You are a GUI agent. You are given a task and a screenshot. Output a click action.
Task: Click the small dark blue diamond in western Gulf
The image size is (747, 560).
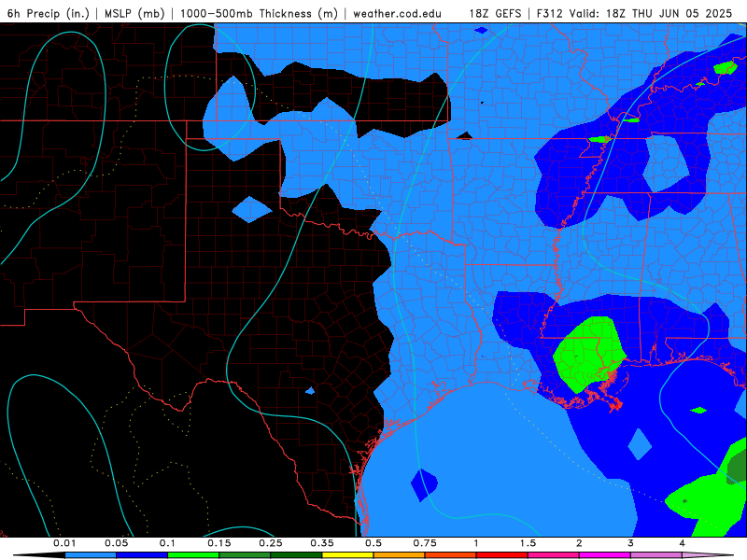[x=424, y=484]
